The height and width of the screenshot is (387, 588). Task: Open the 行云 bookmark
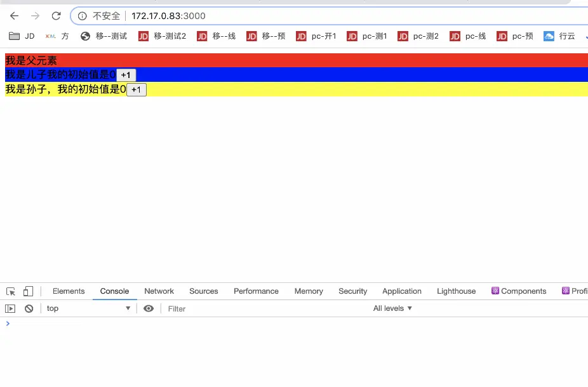click(559, 36)
